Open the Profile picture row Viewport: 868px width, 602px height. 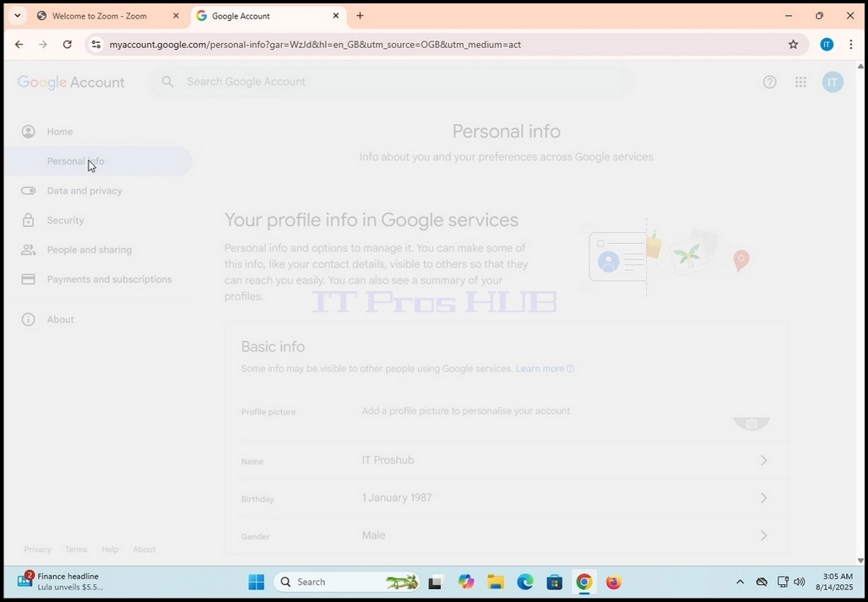pyautogui.click(x=506, y=412)
